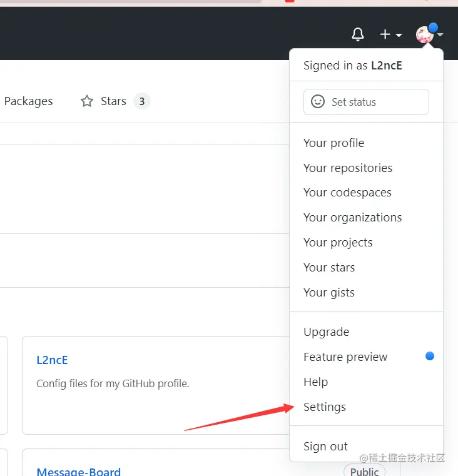Click the user avatar picture

(x=424, y=35)
